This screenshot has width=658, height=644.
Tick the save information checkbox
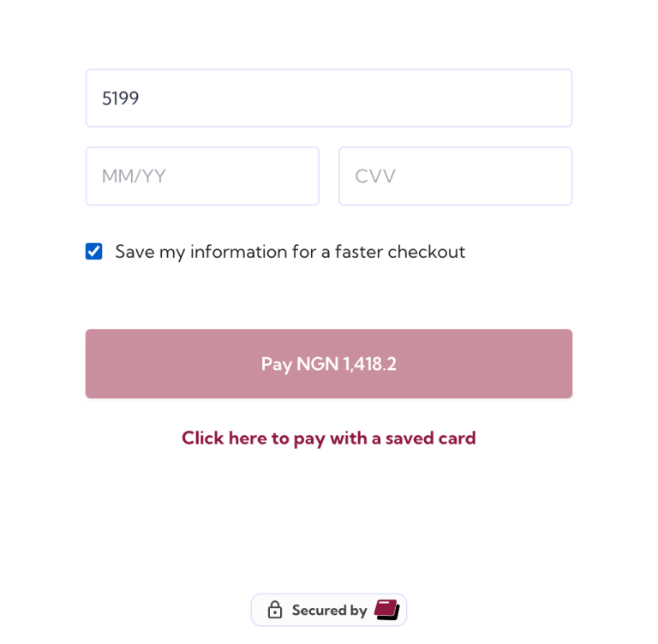pos(94,252)
